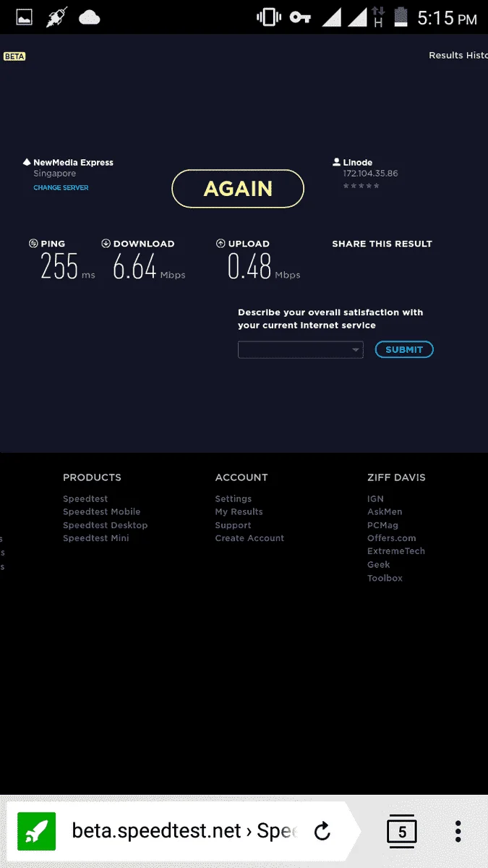The image size is (488, 868).
Task: Open the tab switcher showing 5
Action: (403, 831)
